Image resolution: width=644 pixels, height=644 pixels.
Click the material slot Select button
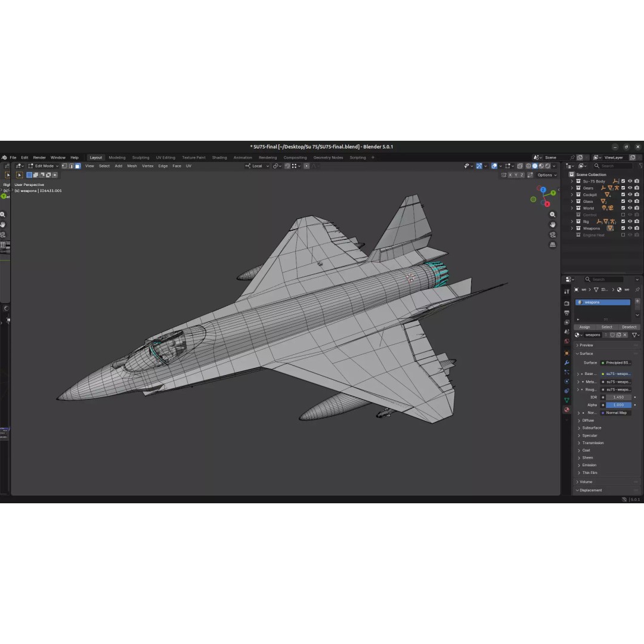coord(606,327)
